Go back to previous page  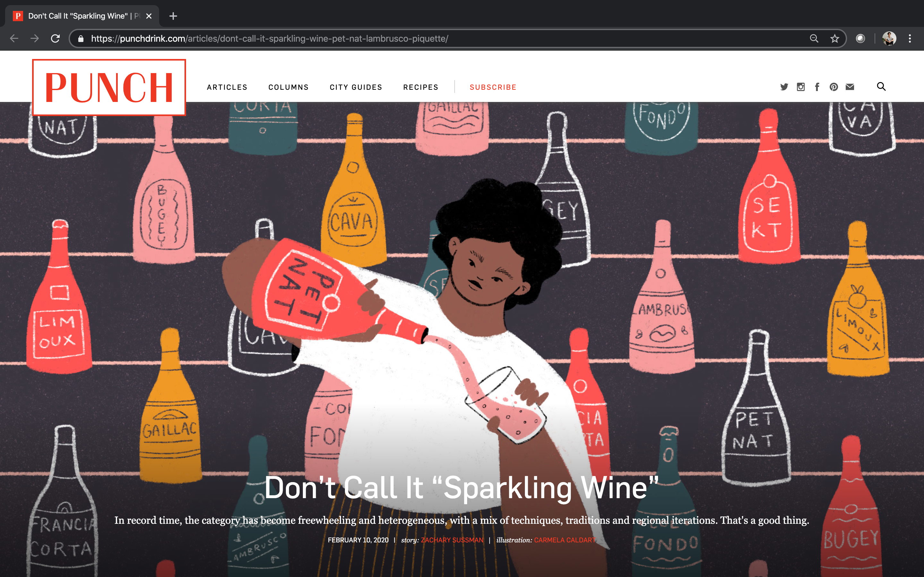tap(14, 38)
